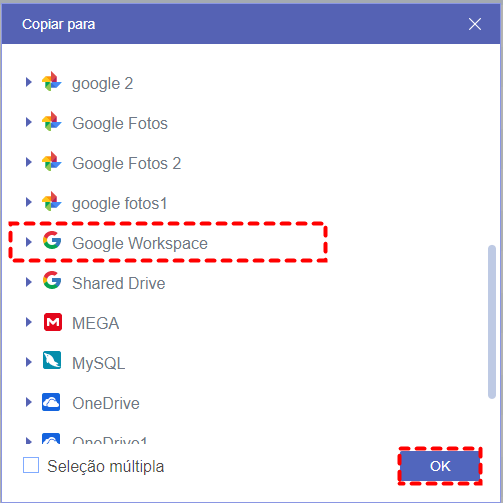Screen dimensions: 503x503
Task: Select the MySQL destination label
Action: pos(99,363)
